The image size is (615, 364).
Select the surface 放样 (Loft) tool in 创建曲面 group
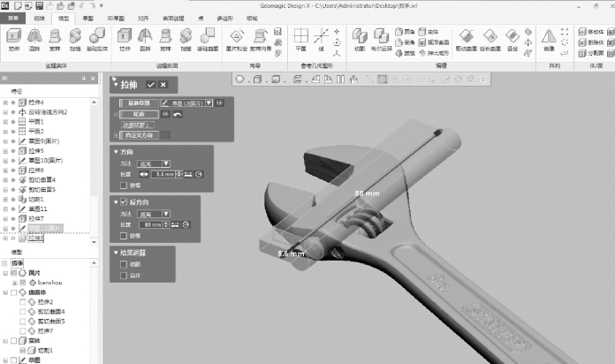click(165, 40)
